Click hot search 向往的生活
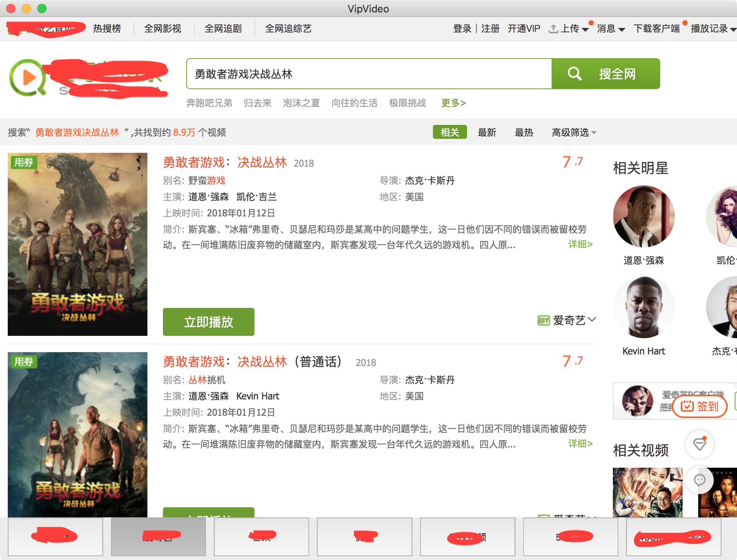Image resolution: width=737 pixels, height=560 pixels. click(355, 103)
